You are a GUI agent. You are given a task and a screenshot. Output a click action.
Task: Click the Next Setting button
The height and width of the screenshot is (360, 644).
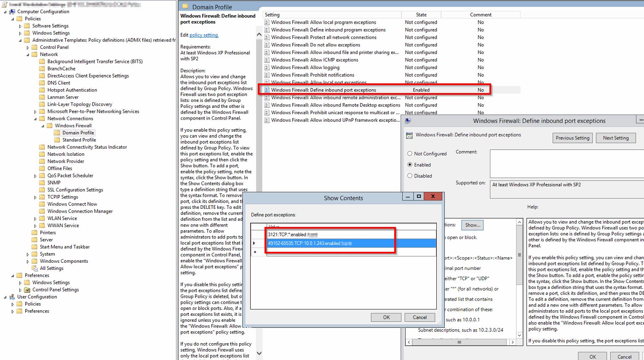(x=616, y=138)
